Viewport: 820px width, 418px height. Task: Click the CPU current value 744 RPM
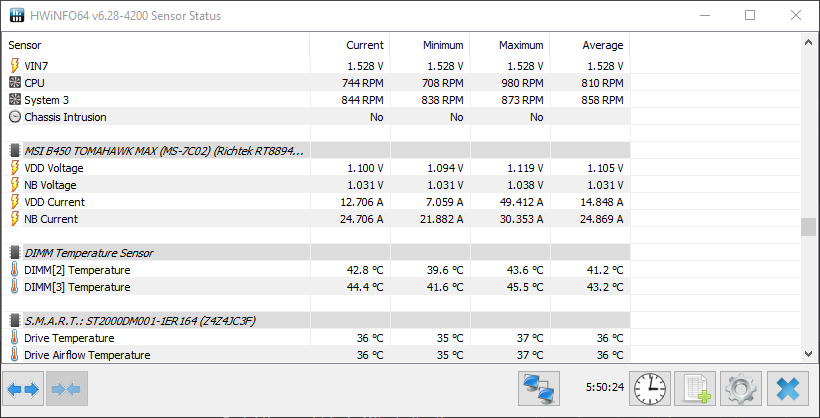coord(362,83)
